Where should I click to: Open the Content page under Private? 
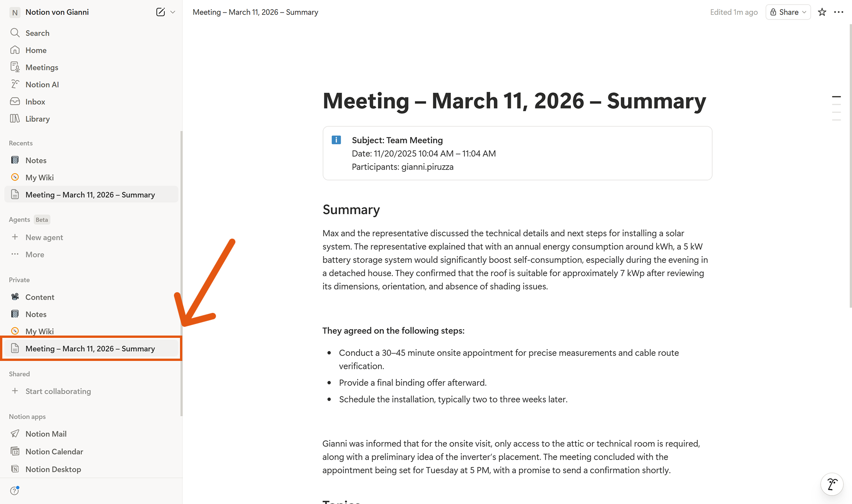40,297
